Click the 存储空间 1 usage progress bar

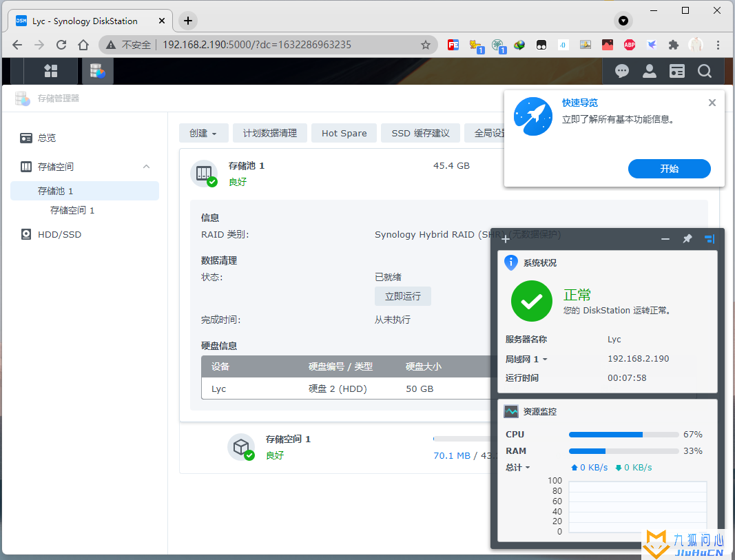(462, 439)
